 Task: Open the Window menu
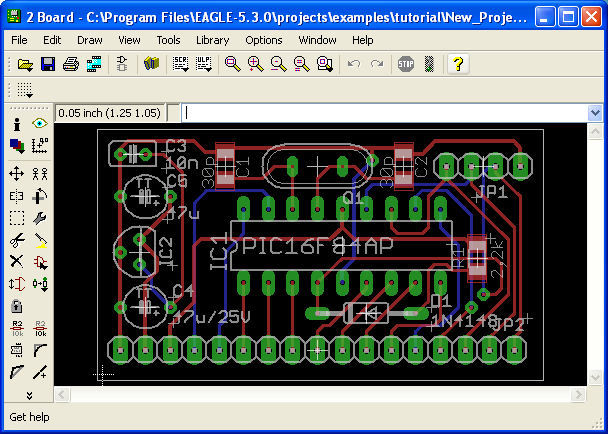317,40
